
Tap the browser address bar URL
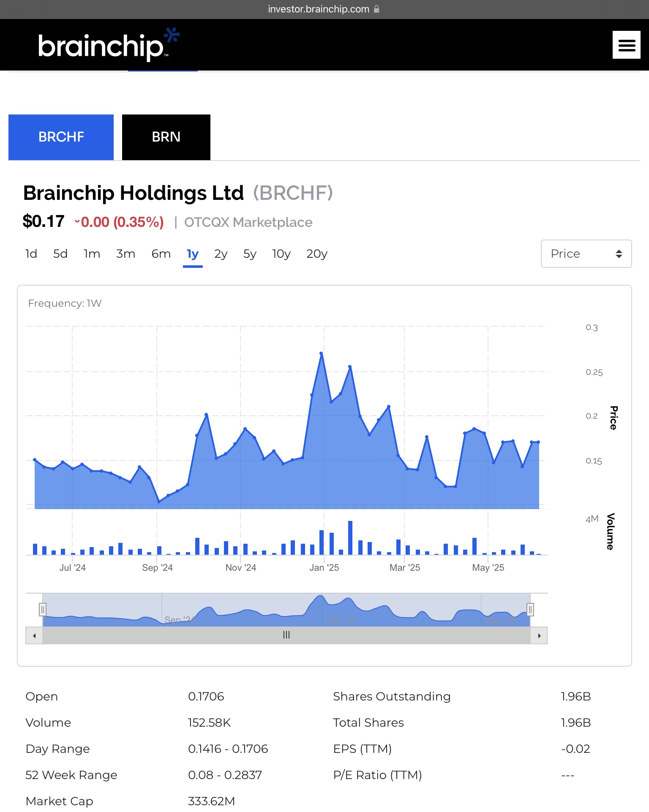coord(319,9)
